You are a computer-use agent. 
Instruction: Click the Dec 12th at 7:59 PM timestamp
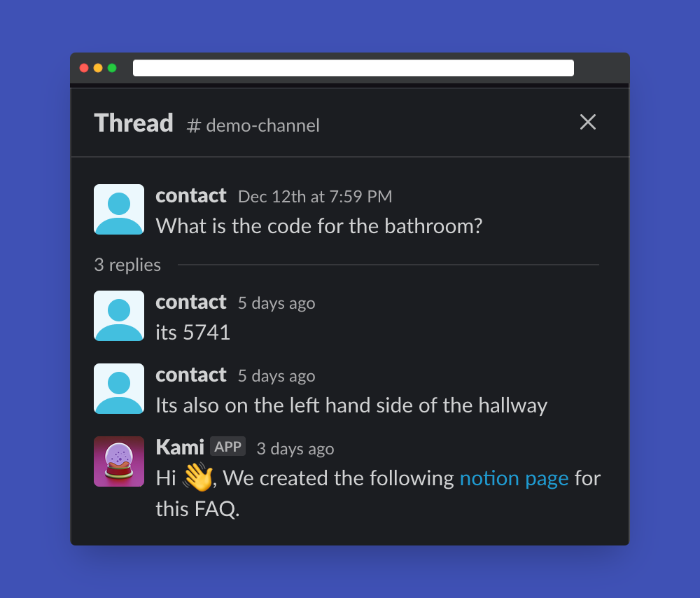click(x=315, y=197)
